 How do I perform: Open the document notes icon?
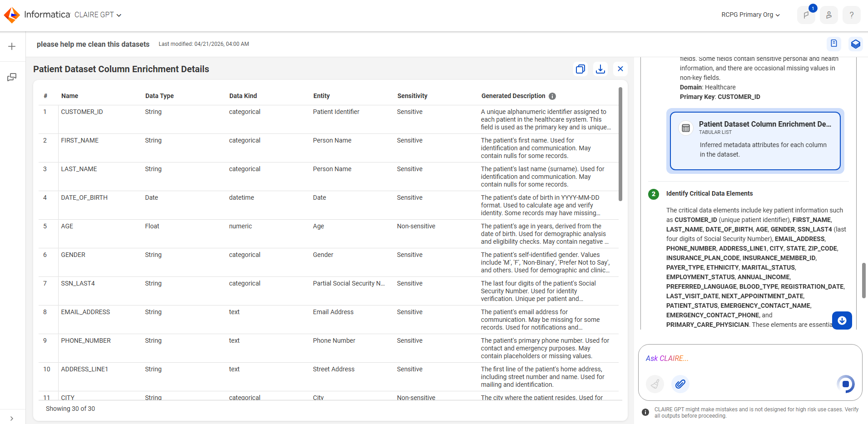(x=834, y=44)
